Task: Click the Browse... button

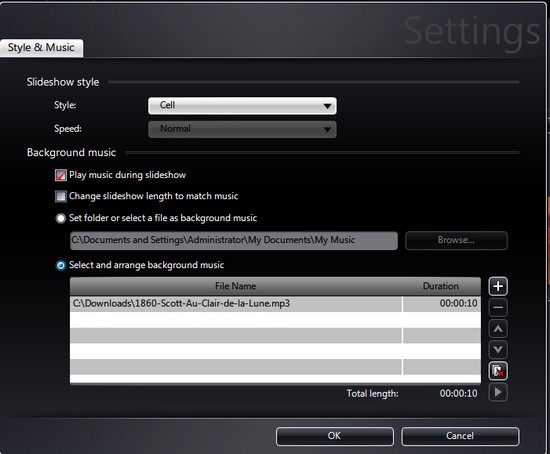Action: [x=456, y=240]
